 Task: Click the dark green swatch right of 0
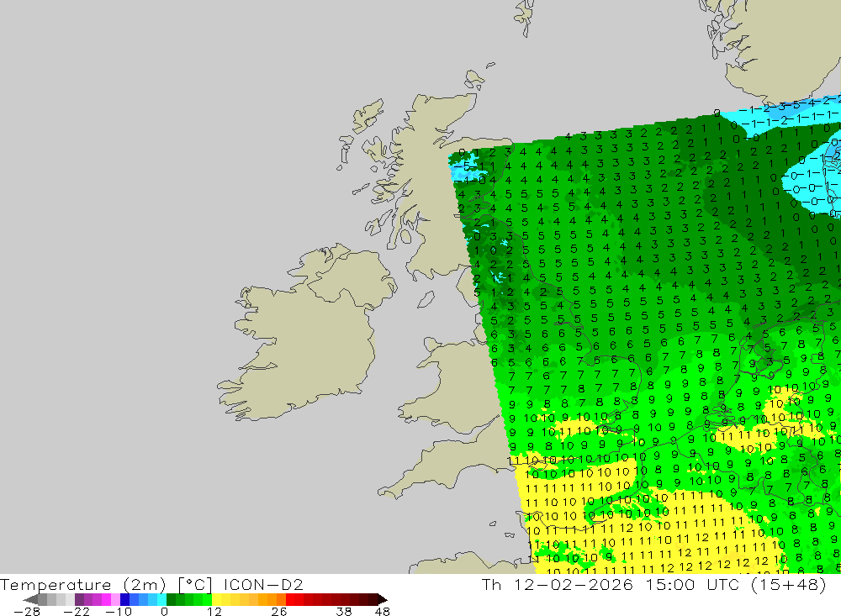pyautogui.click(x=171, y=599)
